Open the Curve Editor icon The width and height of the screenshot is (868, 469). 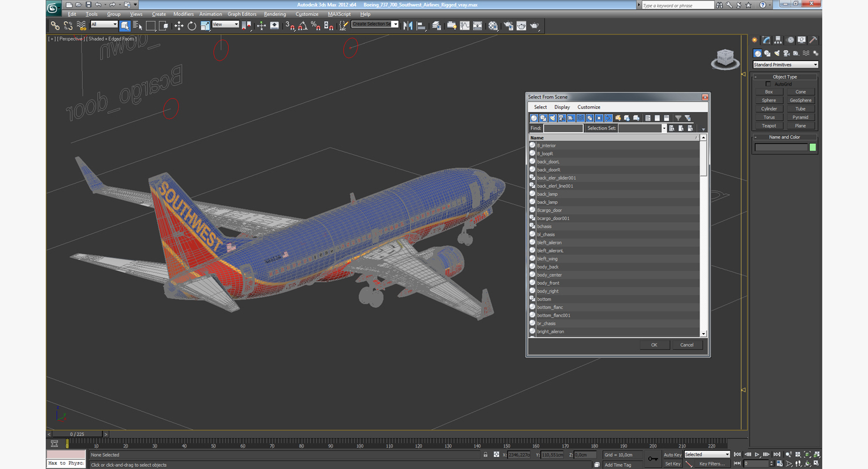point(465,26)
